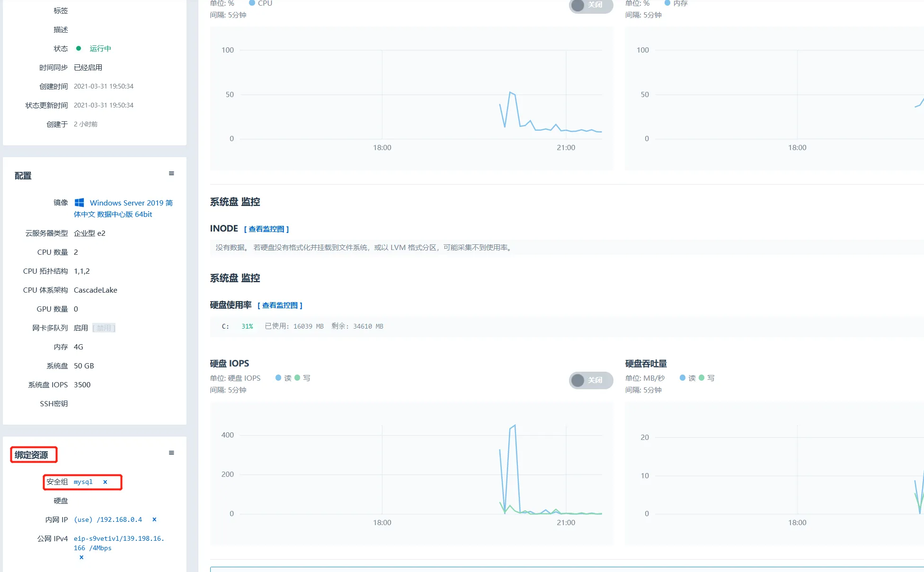924x572 pixels.
Task: Click the blue CPU legend dot
Action: tap(252, 3)
